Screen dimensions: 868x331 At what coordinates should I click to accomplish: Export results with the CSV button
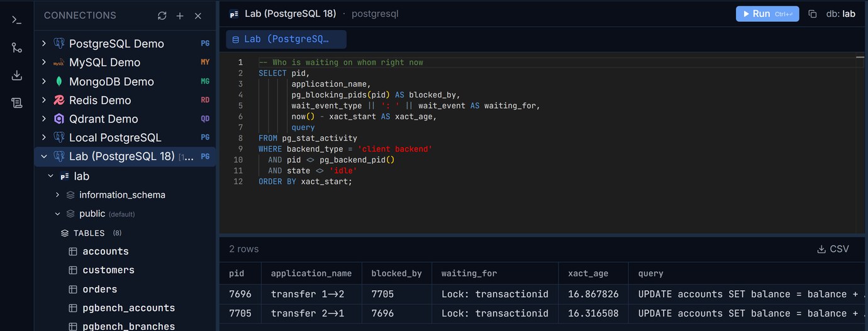[833, 249]
